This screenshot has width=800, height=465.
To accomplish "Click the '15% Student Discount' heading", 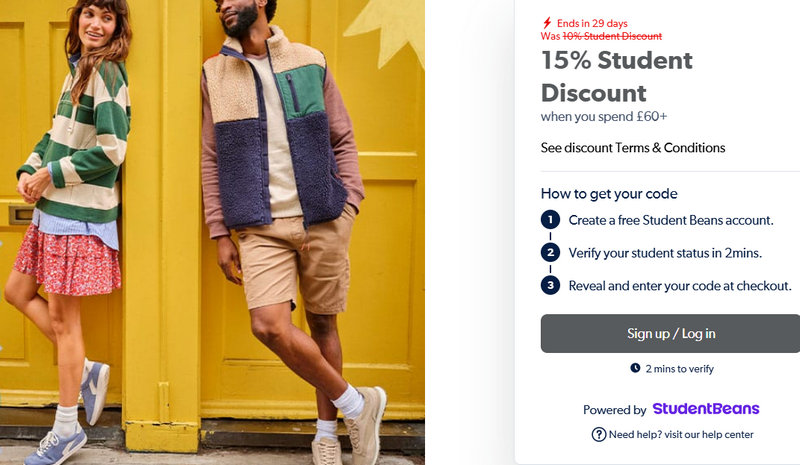I will (617, 77).
